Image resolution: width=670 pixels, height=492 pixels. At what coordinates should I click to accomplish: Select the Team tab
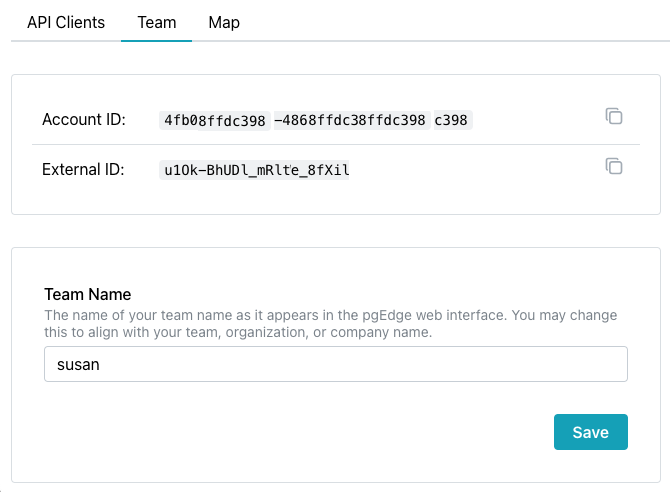coord(156,22)
